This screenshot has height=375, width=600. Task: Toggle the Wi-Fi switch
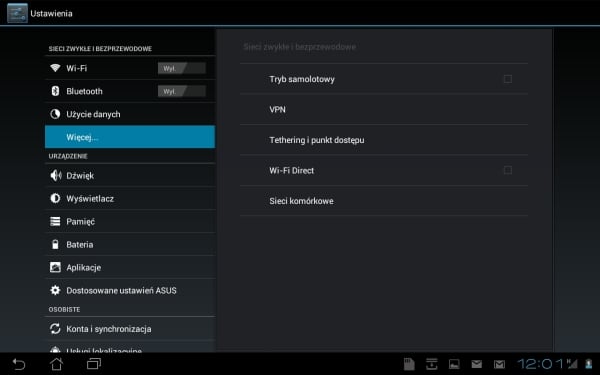182,68
